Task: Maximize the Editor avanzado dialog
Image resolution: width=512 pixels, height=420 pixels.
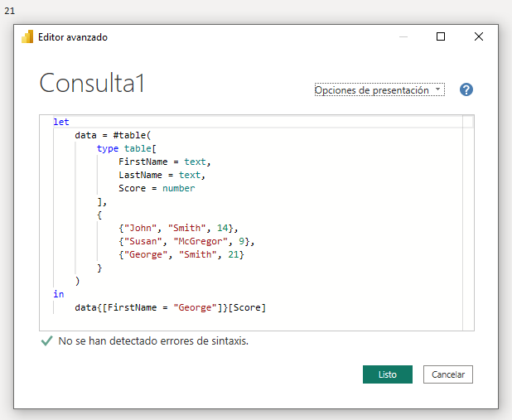Action: 441,36
